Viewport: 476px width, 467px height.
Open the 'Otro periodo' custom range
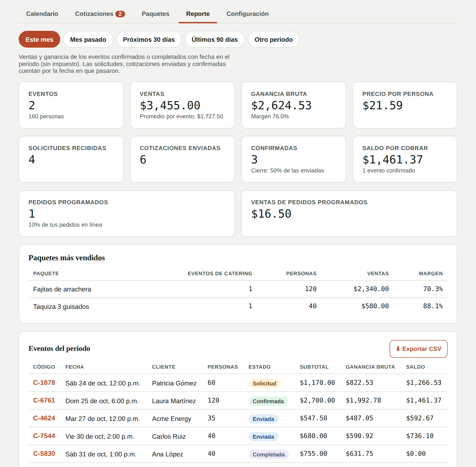(274, 40)
